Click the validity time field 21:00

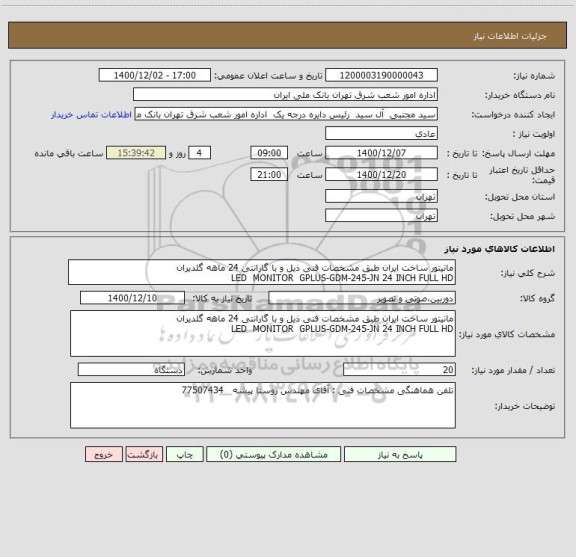[x=269, y=175]
